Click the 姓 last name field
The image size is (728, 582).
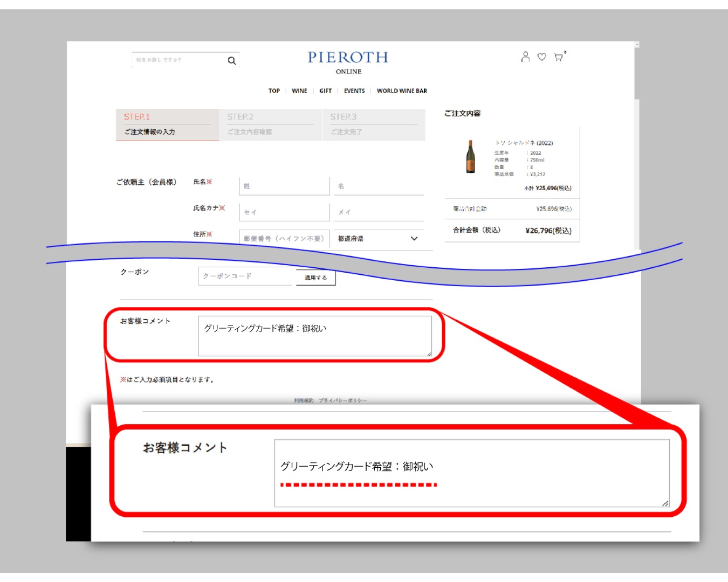point(284,186)
